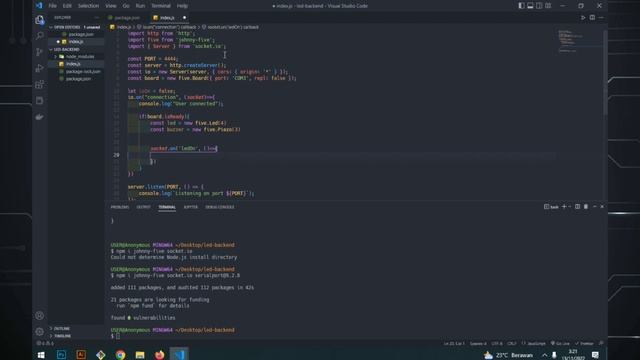Toggle the bottom panel visibility
The height and width of the screenshot is (360, 640).
tap(530, 6)
